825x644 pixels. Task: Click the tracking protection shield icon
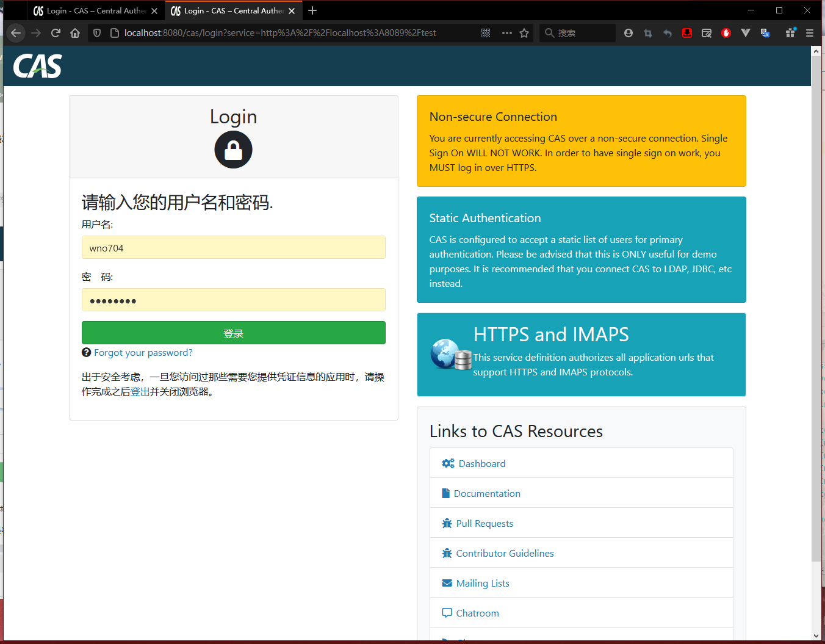click(x=97, y=33)
